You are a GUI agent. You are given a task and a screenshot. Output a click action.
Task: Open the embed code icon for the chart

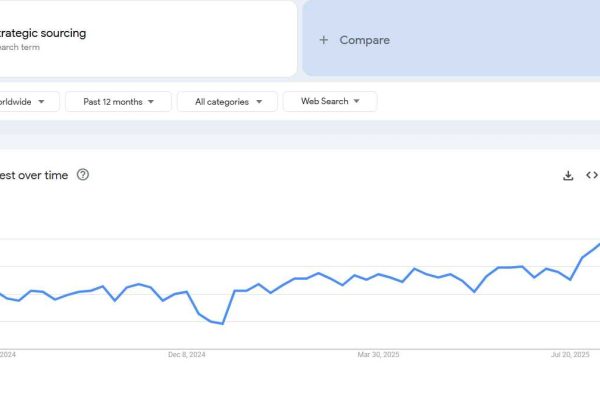click(x=592, y=176)
